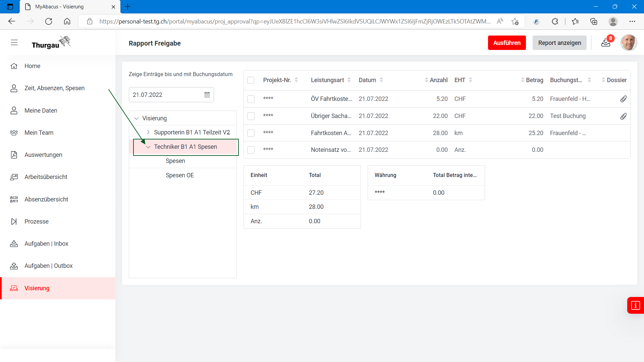Click the inbox notification icon with badge
This screenshot has height=362, width=644.
tap(606, 43)
